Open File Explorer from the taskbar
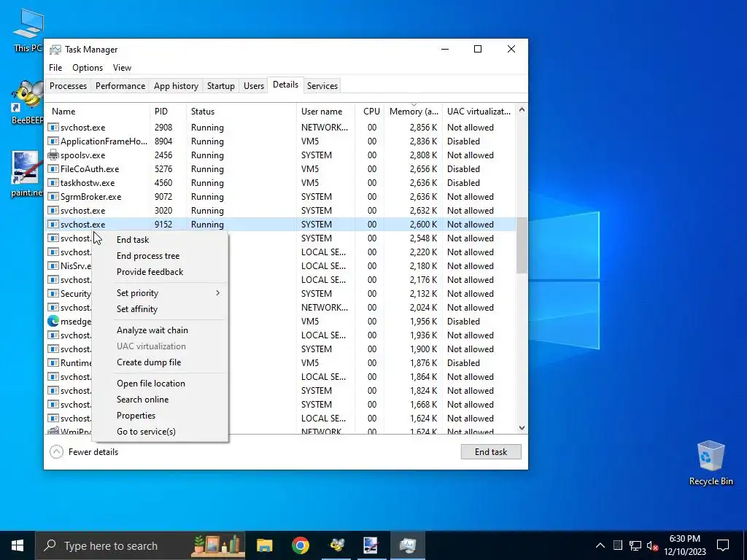Image resolution: width=747 pixels, height=560 pixels. tap(264, 545)
